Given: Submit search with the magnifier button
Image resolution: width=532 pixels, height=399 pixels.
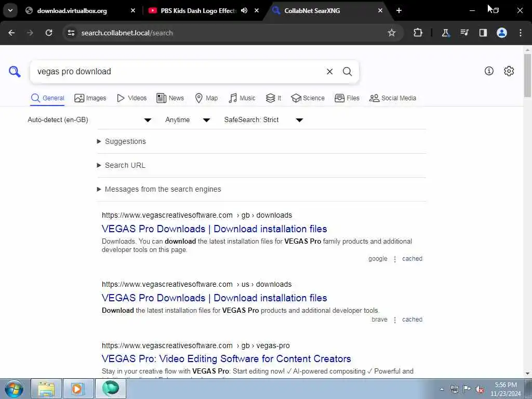Looking at the screenshot, I should click(347, 72).
